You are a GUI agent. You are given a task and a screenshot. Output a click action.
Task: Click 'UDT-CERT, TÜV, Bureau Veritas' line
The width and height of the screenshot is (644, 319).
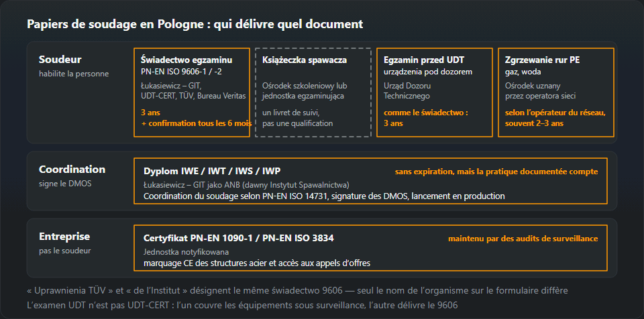tap(193, 96)
